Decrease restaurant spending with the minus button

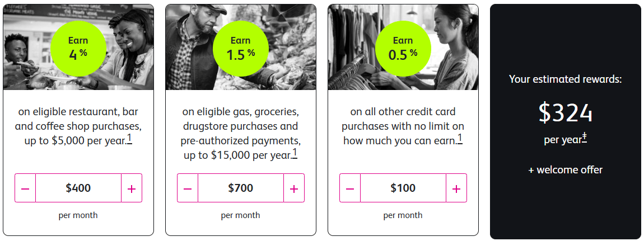tap(25, 188)
